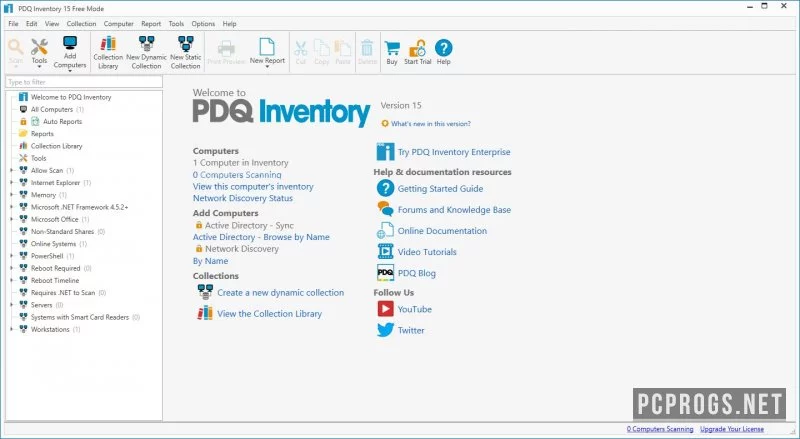The image size is (800, 439).
Task: Select Collection Library in the tree
Action: [x=56, y=146]
